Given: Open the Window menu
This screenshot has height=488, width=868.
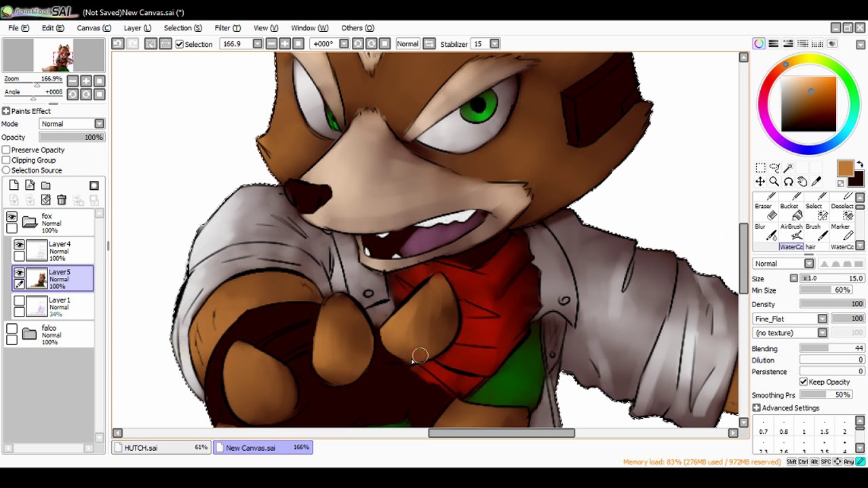Looking at the screenshot, I should (310, 28).
